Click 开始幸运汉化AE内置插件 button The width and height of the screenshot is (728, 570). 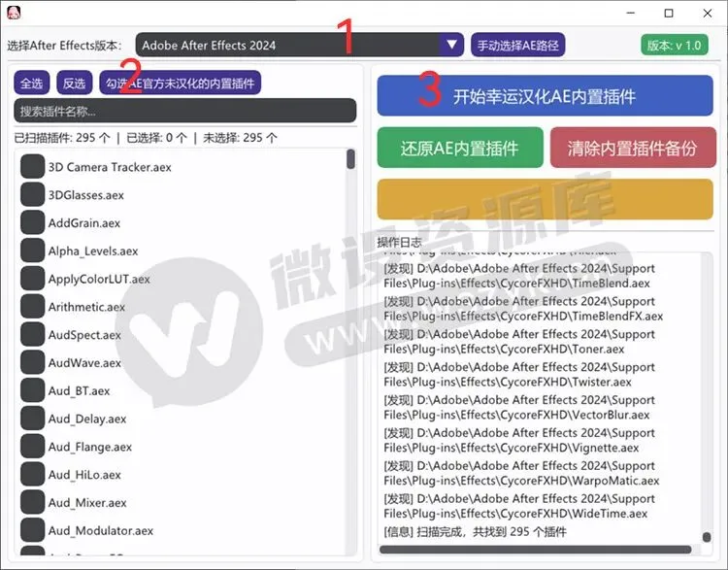click(x=546, y=96)
